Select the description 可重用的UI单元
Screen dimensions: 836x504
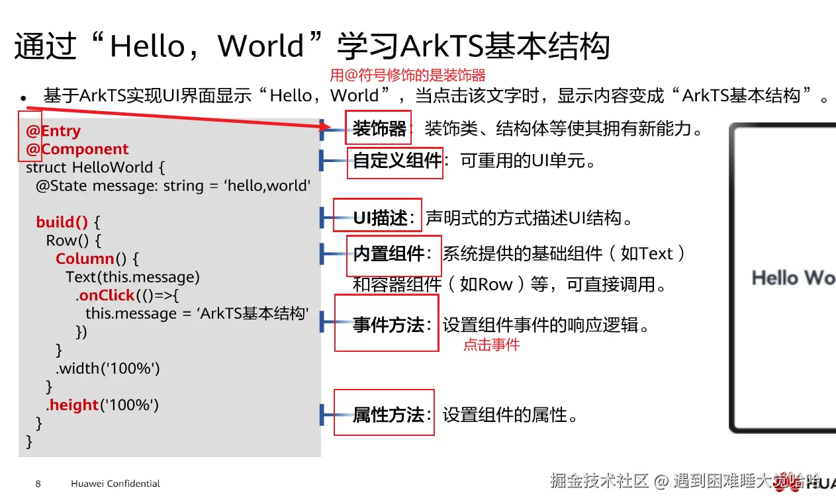point(528,161)
